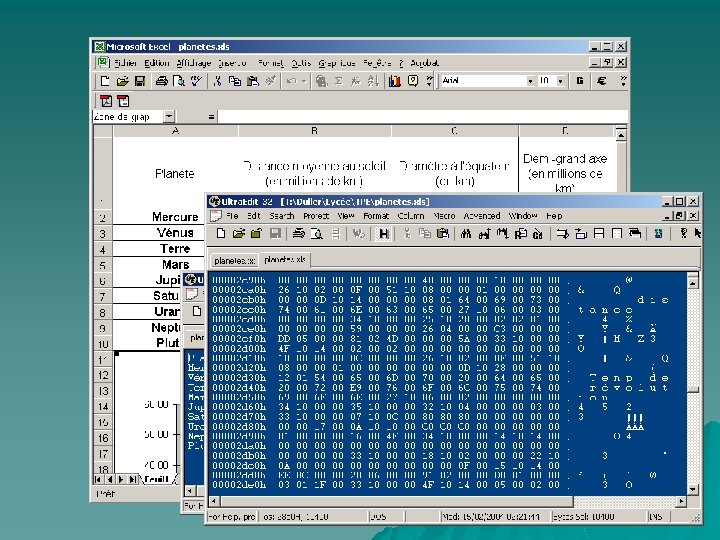The image size is (720, 540).
Task: Open Macro menu in UltraEdit
Action: tap(444, 216)
